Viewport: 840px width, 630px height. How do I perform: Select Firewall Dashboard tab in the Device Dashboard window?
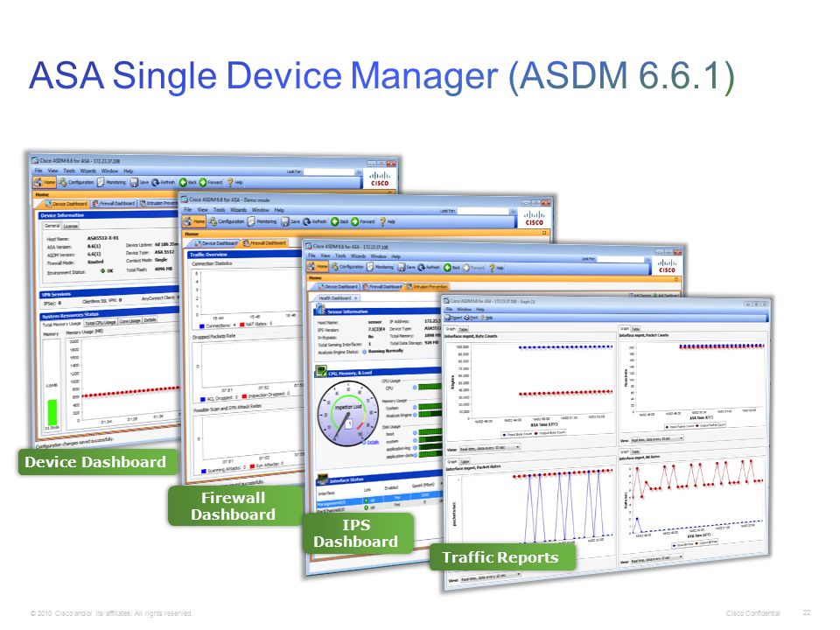[x=114, y=204]
